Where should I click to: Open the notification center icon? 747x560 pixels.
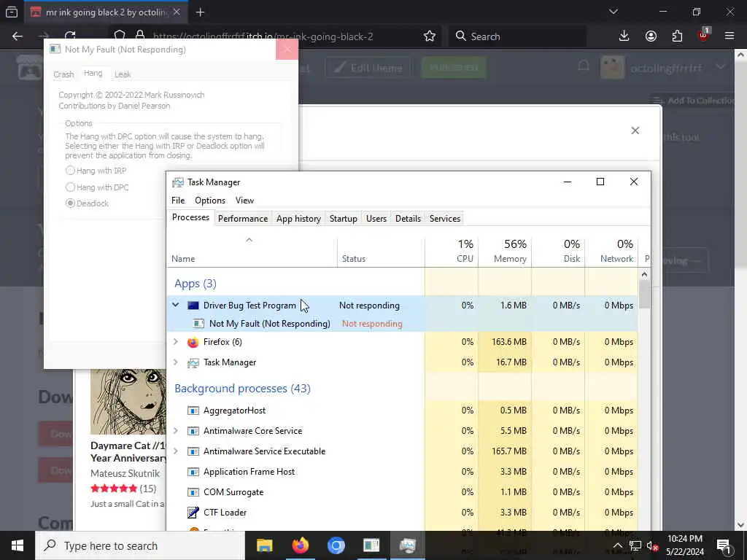point(724,545)
